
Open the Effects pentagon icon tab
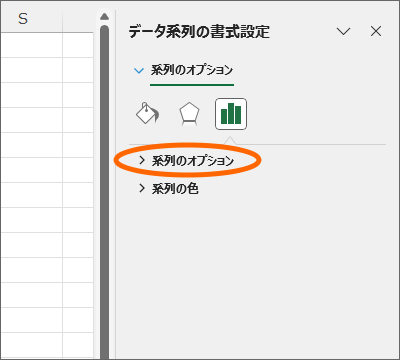click(189, 114)
